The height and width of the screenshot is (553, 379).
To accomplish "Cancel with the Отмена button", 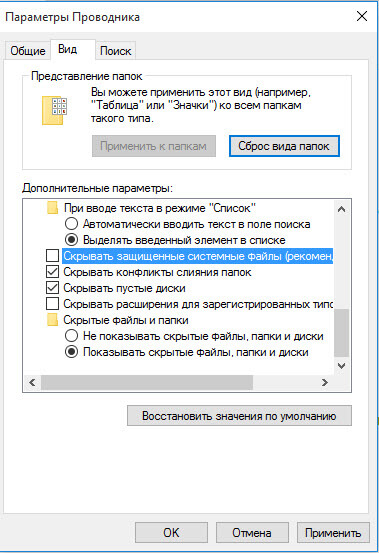I will tap(252, 533).
